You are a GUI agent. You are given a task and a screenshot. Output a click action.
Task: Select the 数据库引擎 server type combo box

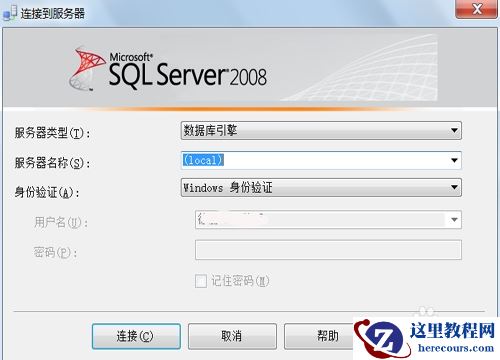click(x=321, y=130)
